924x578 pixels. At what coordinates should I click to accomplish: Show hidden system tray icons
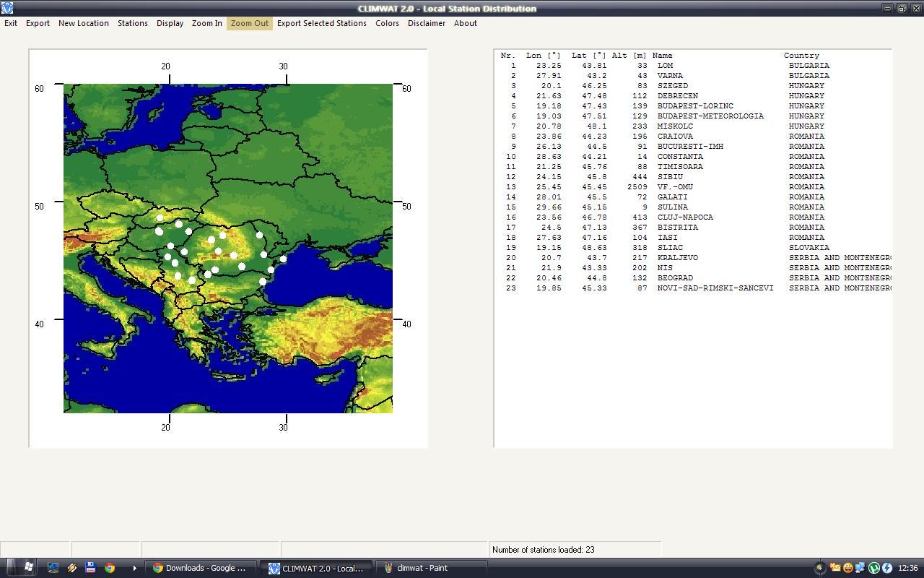(x=819, y=568)
